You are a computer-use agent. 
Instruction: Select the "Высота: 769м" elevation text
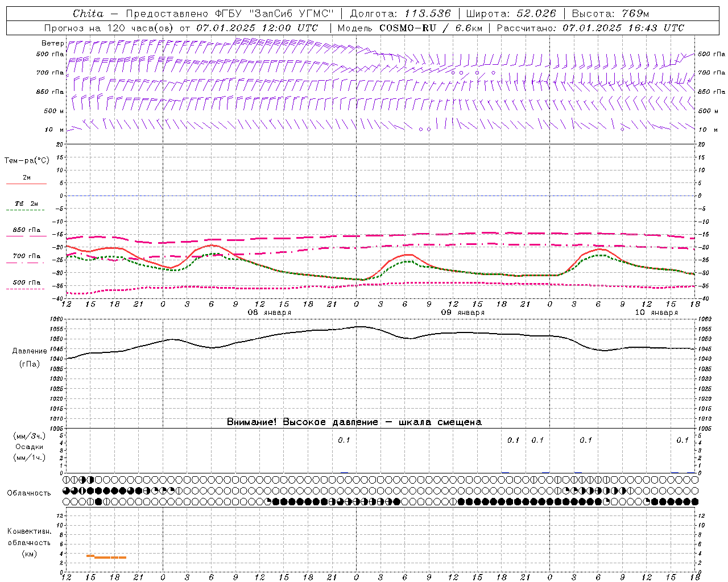point(610,14)
